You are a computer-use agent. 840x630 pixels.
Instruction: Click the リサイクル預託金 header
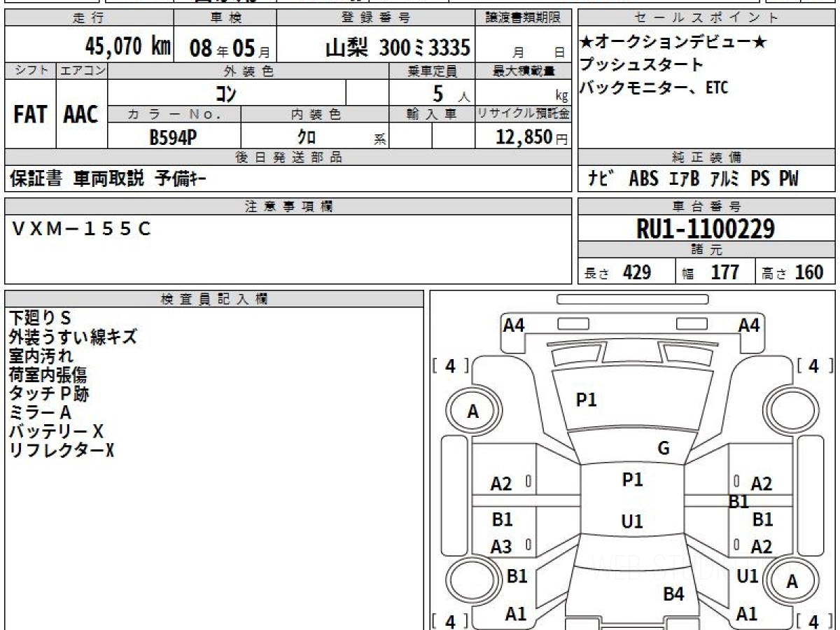coord(524,114)
